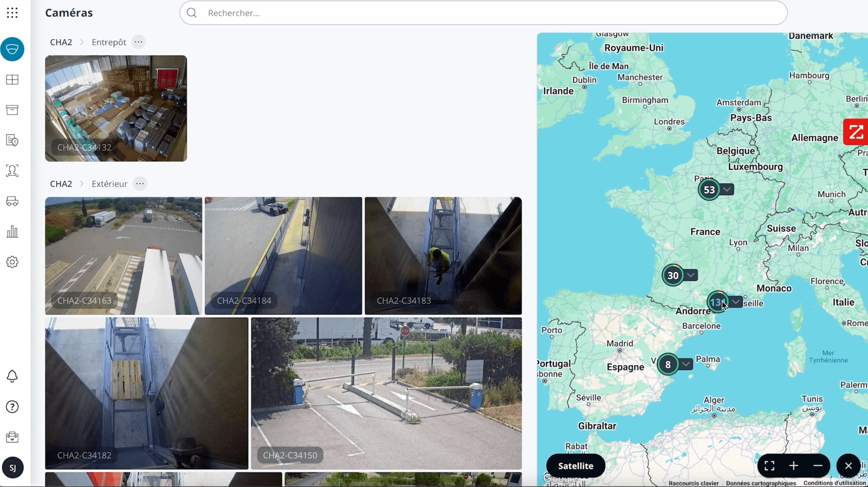Expand the dropdown next to cluster 53

coord(727,189)
